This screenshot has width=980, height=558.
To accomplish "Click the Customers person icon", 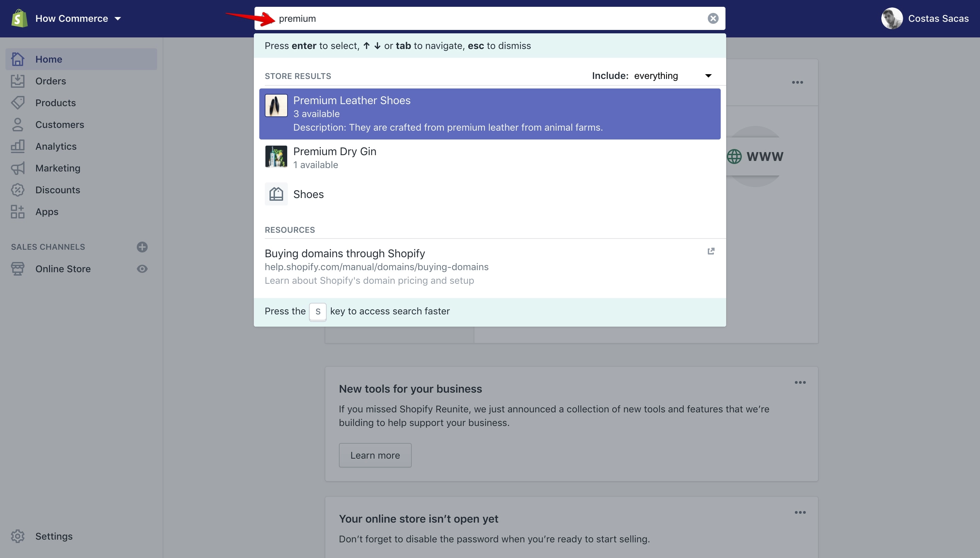I will tap(18, 125).
